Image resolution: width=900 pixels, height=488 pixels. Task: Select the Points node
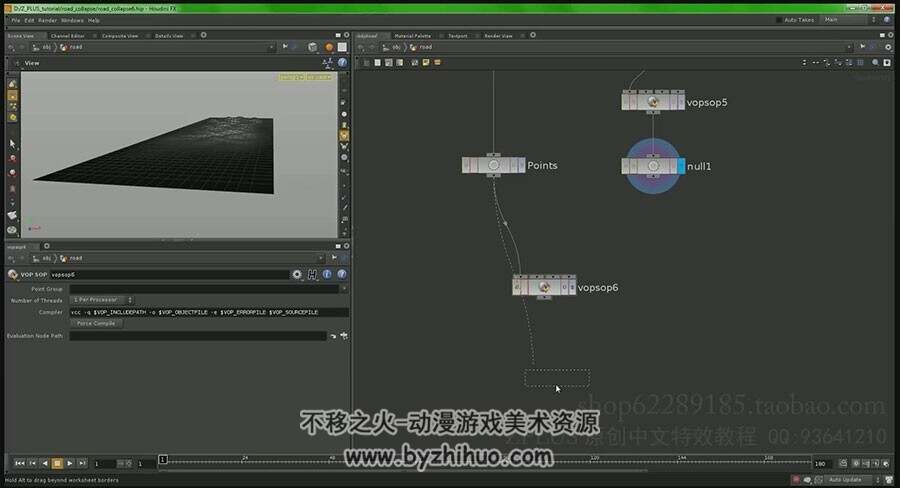[x=493, y=165]
